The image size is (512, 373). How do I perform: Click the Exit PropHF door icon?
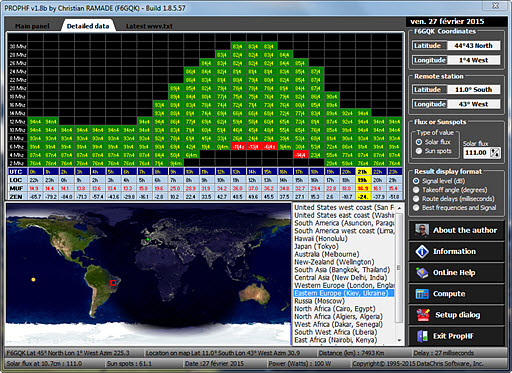point(422,336)
